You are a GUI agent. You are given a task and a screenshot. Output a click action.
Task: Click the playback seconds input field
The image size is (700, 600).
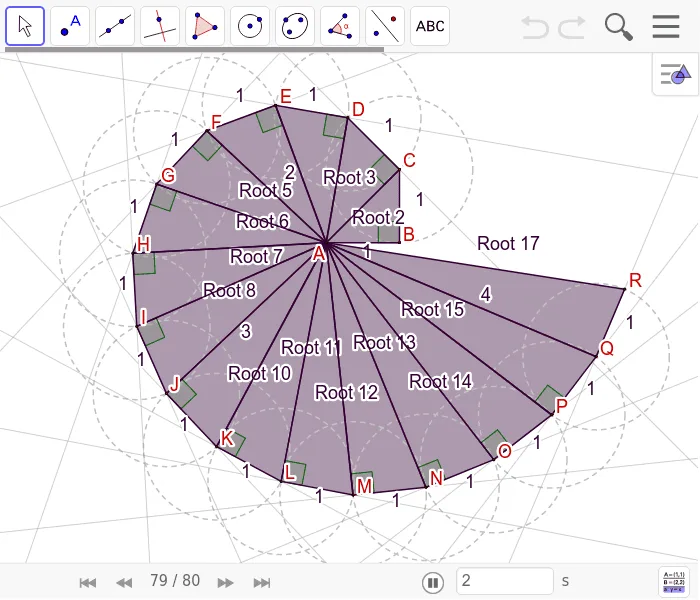coord(504,581)
